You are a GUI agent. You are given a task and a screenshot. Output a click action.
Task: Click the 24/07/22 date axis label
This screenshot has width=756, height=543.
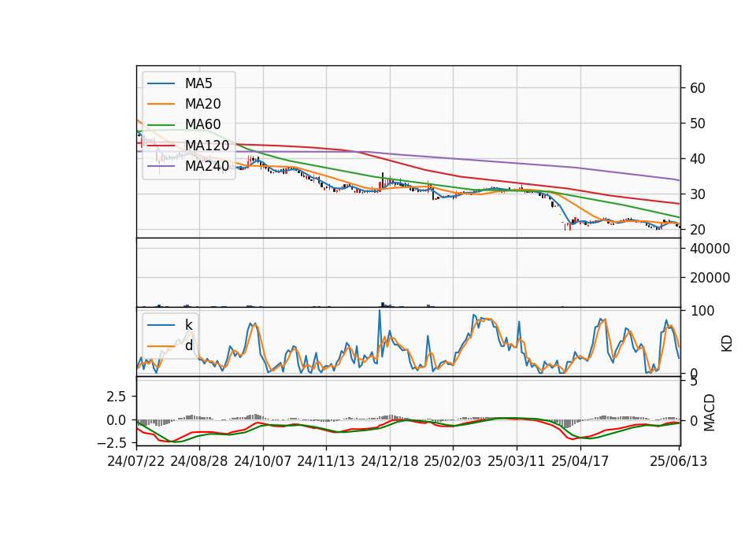pos(136,461)
